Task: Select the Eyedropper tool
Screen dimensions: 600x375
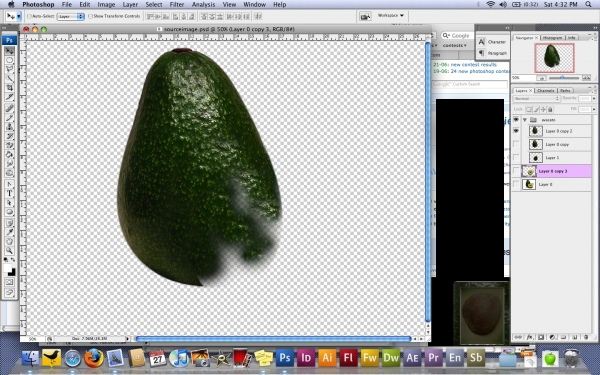Action: click(10, 232)
